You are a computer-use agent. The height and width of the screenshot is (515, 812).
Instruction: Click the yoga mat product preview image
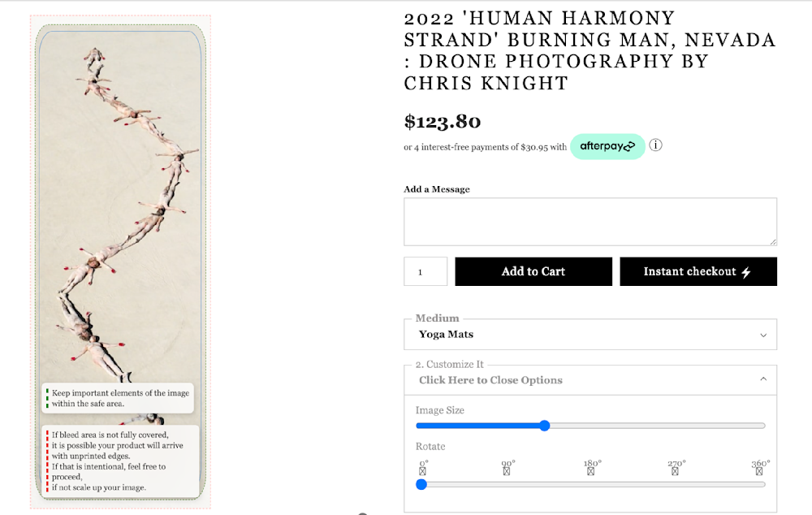coord(120,211)
